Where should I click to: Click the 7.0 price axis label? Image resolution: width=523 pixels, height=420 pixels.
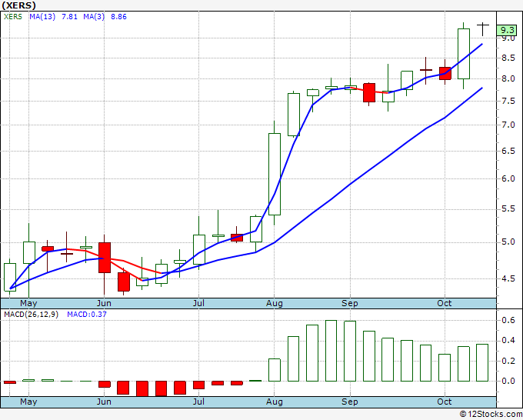508,125
